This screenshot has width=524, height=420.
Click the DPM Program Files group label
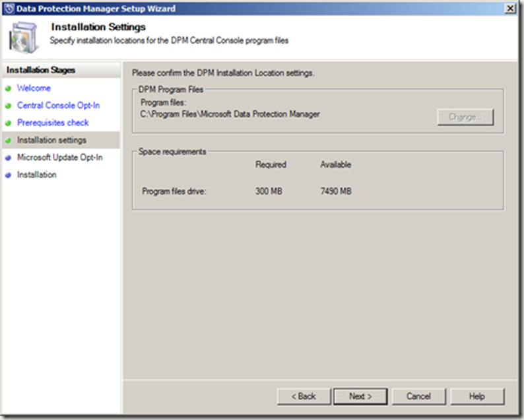[171, 89]
